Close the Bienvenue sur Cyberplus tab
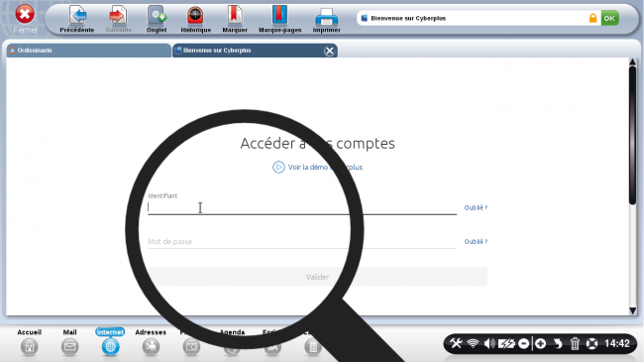This screenshot has width=644, height=362. tap(329, 51)
